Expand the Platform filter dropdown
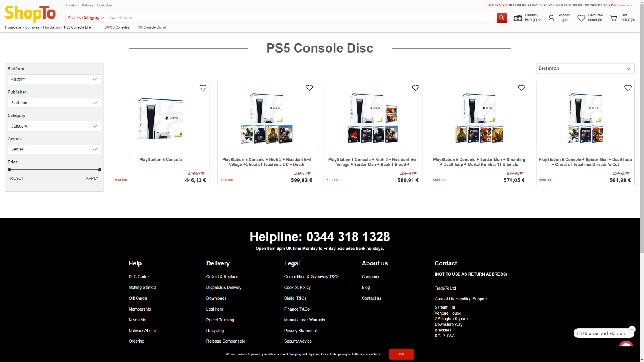This screenshot has height=362, width=644. pos(54,79)
